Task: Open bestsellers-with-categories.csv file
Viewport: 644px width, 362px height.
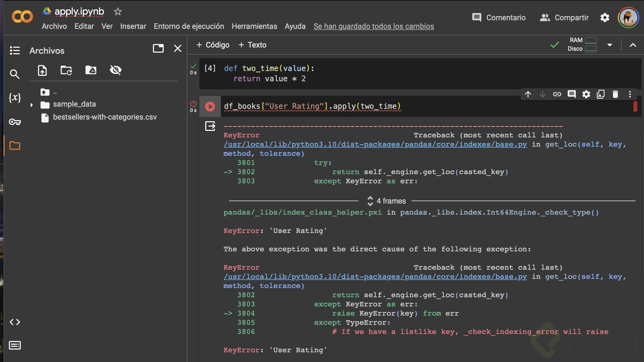Action: pos(105,117)
